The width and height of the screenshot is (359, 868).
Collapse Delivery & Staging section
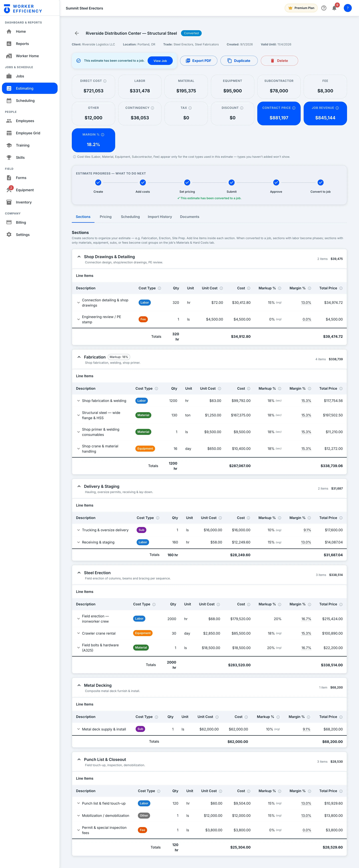coord(79,486)
